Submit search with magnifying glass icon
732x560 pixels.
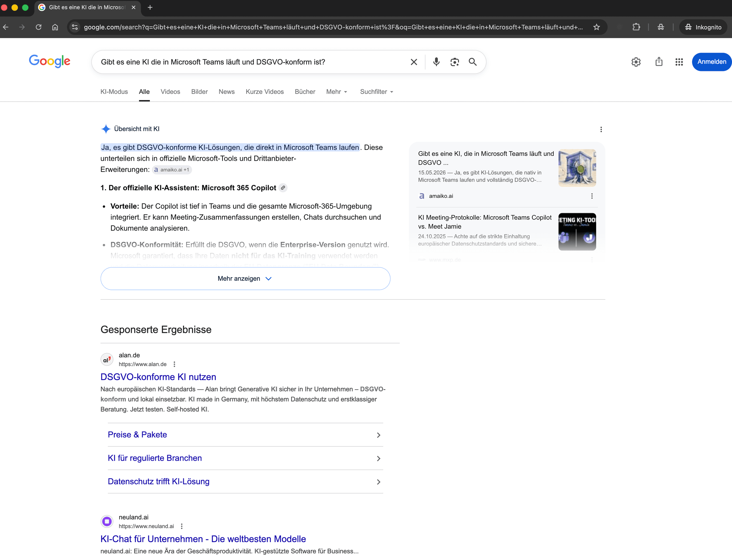click(473, 62)
